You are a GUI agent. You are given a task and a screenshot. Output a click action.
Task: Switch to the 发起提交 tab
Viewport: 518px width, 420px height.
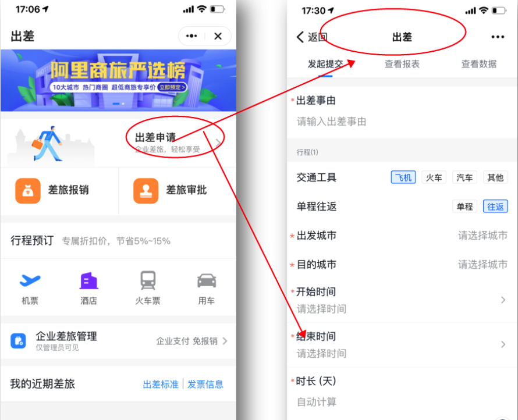point(325,64)
